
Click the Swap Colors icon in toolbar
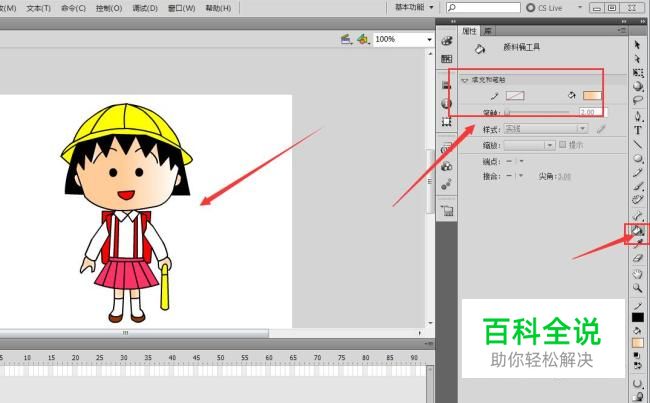[637, 366]
